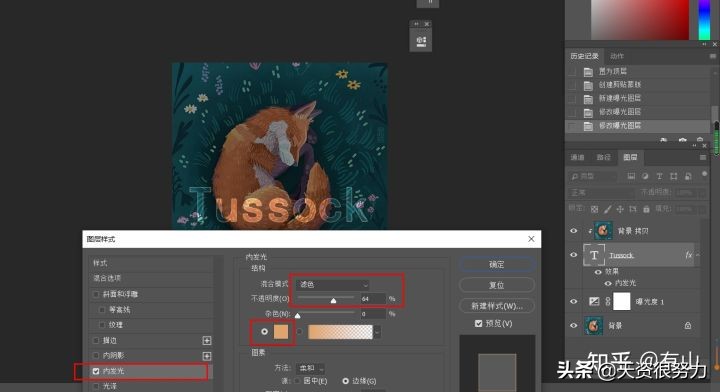Hide the 曝光度 1 layer eye
The width and height of the screenshot is (720, 392).
(x=574, y=302)
